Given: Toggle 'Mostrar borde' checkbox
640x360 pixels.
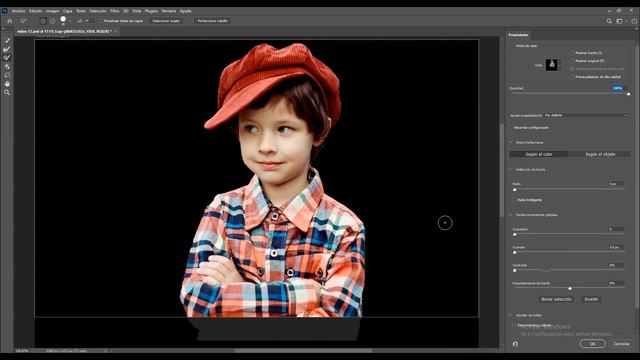Looking at the screenshot, I should point(572,53).
